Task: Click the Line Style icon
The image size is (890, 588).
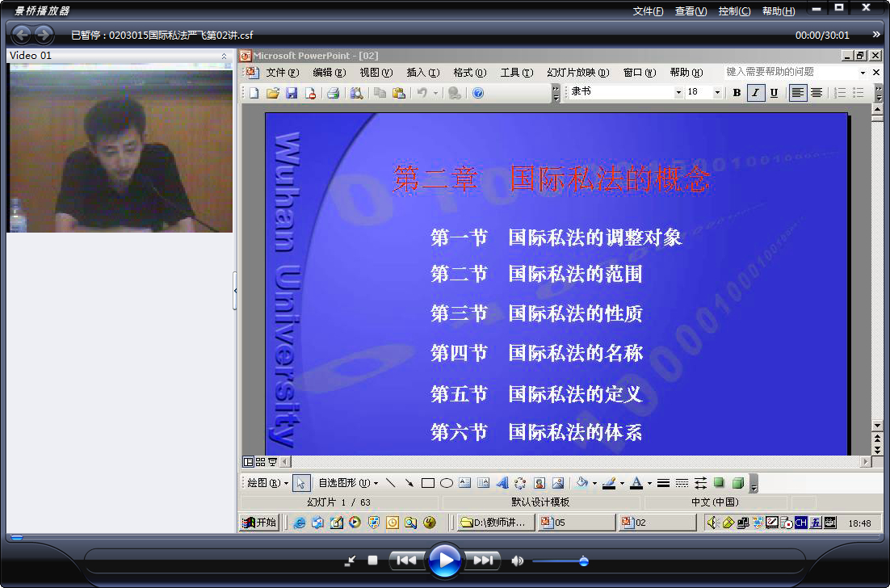Action: point(663,483)
